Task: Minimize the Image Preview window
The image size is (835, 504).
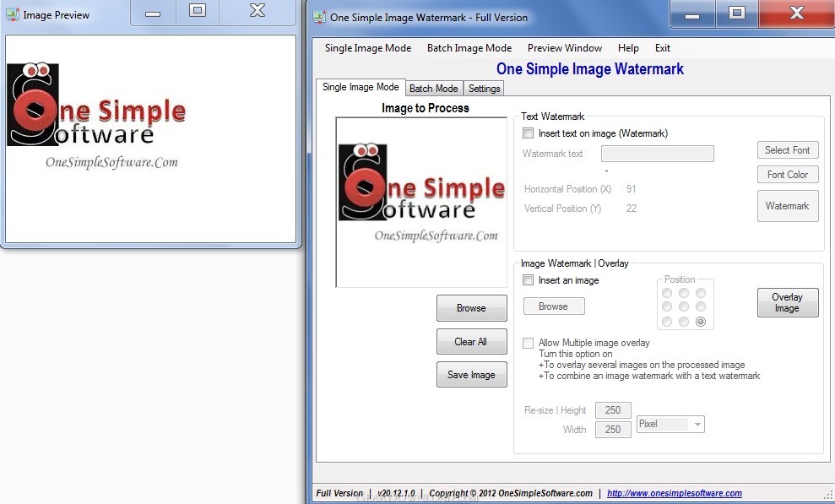Action: [153, 13]
